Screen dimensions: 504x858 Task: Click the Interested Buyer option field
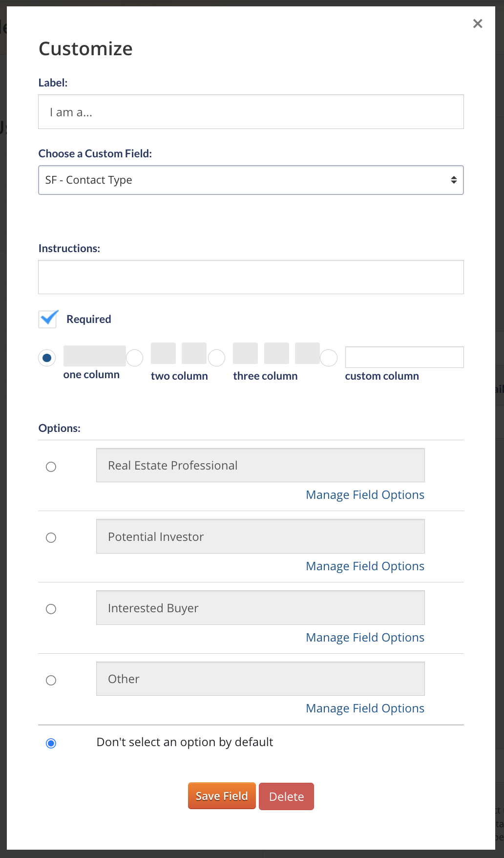tap(260, 608)
